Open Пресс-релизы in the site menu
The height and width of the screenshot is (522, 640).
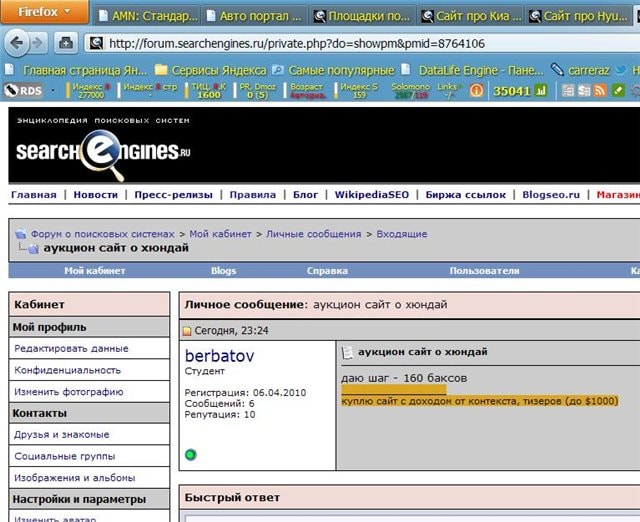click(x=173, y=195)
